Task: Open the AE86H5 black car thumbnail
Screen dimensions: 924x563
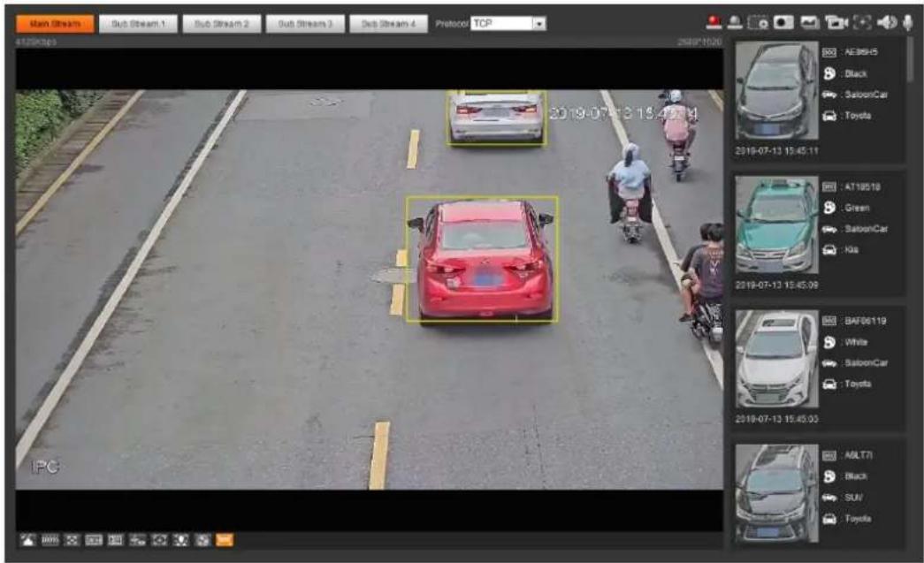Action: 776,90
